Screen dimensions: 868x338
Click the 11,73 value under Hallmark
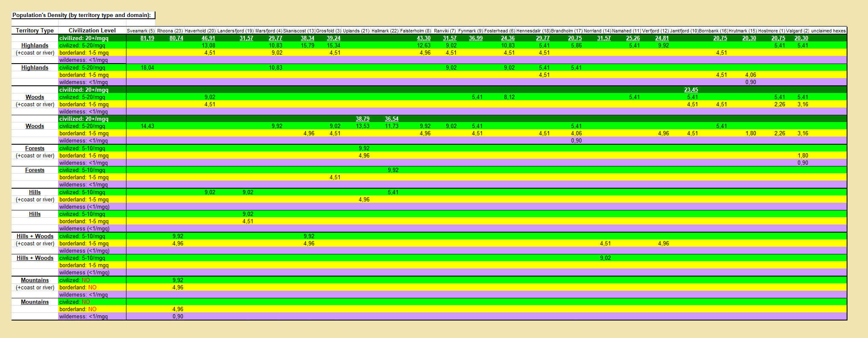tap(392, 126)
